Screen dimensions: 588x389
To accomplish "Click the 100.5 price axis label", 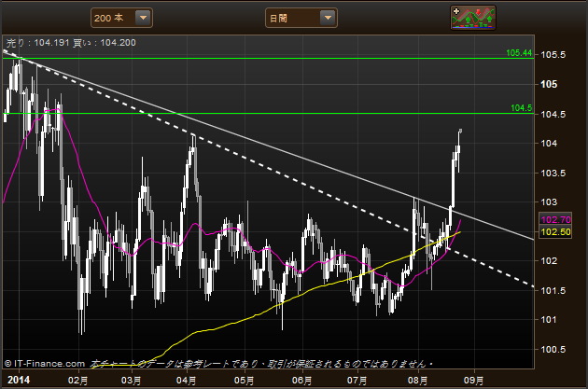I will tap(553, 349).
